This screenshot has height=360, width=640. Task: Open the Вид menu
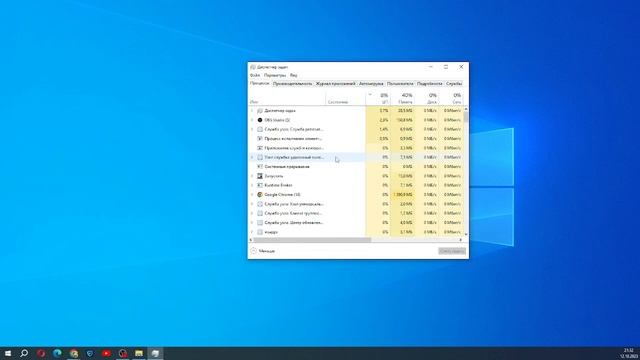coord(293,76)
